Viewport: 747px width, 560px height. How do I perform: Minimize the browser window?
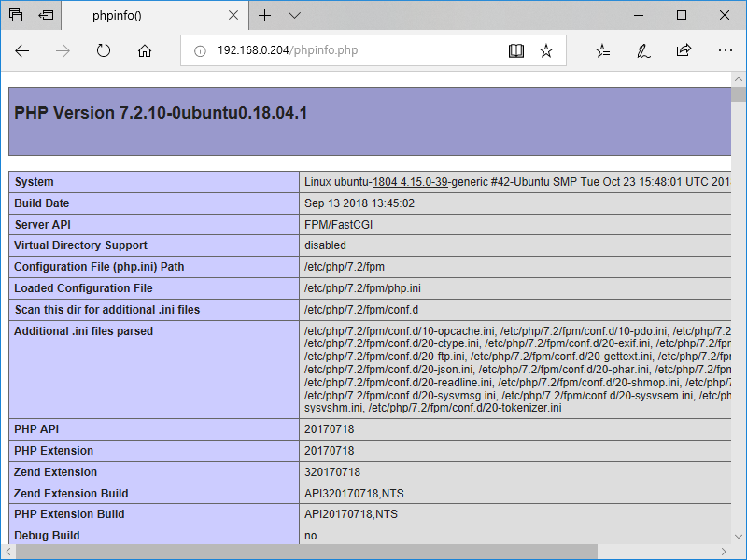639,15
